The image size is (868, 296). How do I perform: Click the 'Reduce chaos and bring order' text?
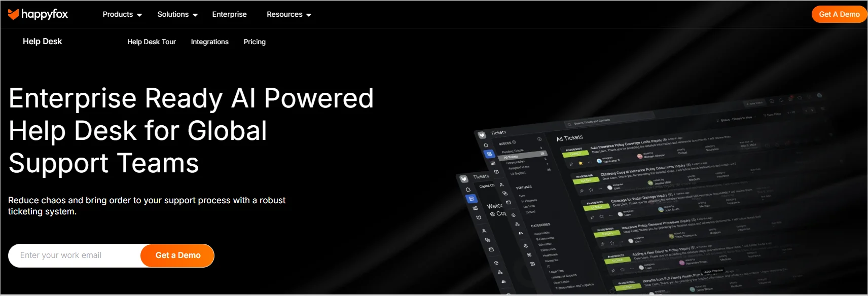(147, 206)
